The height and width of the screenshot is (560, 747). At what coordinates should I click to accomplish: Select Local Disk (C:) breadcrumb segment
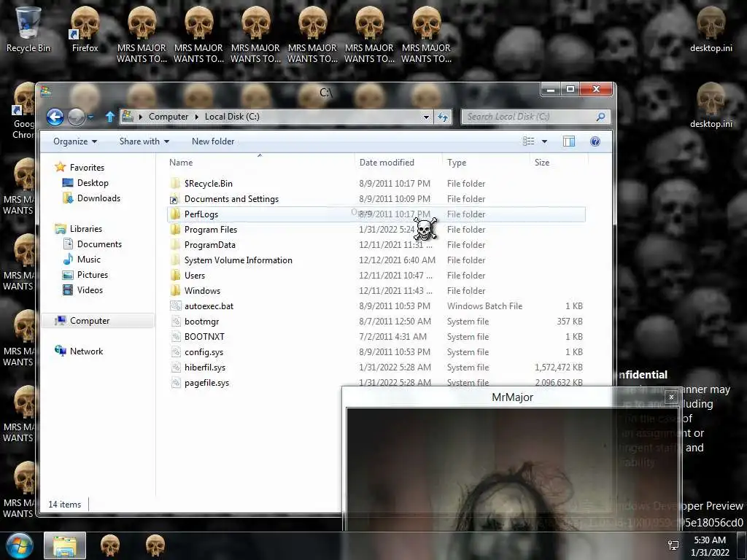click(x=232, y=117)
